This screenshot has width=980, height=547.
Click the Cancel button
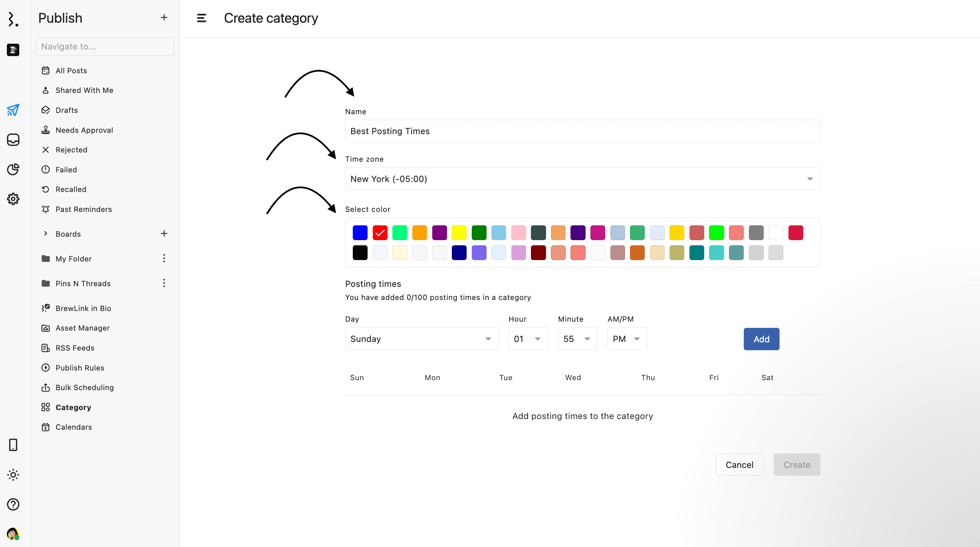coord(739,464)
